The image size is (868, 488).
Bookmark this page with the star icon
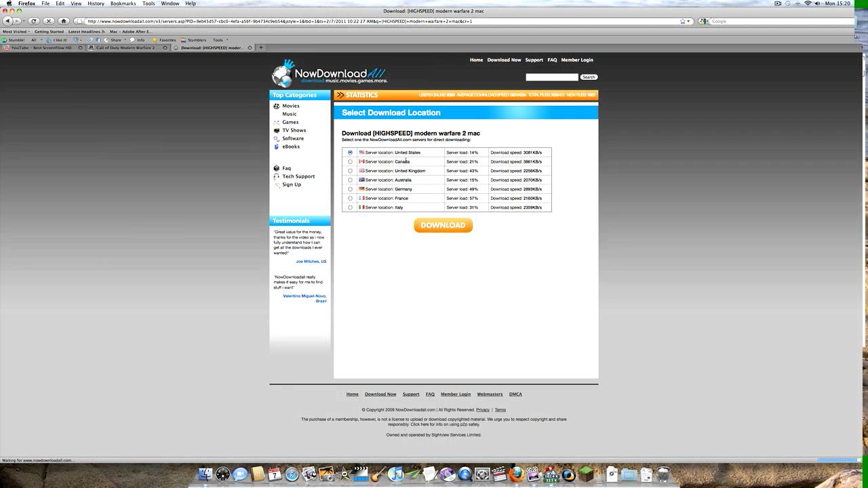coord(683,21)
